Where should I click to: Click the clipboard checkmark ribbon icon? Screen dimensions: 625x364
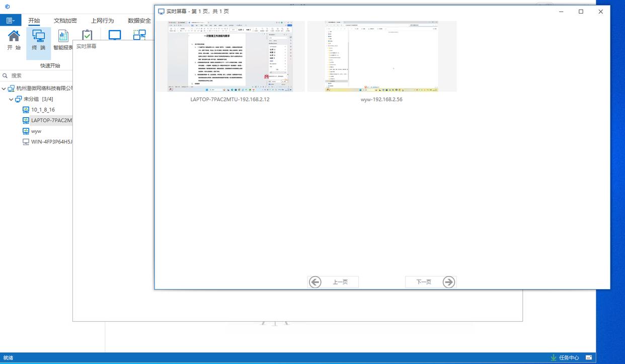[x=87, y=35]
